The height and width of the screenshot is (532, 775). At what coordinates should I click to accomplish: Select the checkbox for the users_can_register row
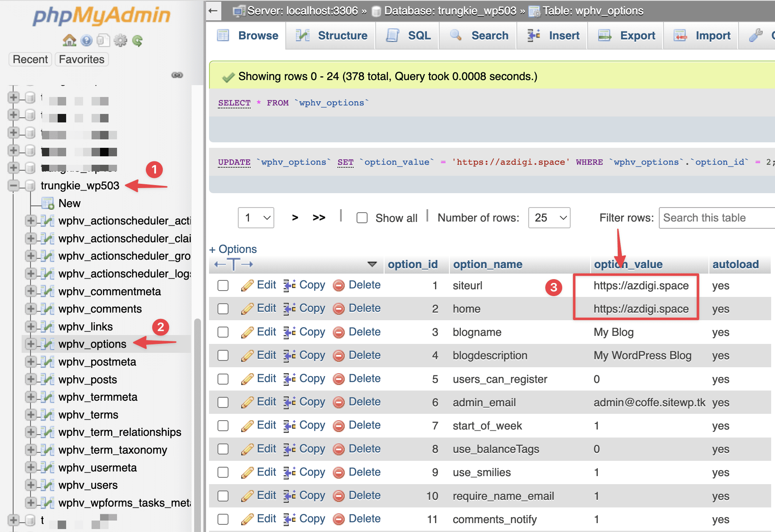coord(223,379)
